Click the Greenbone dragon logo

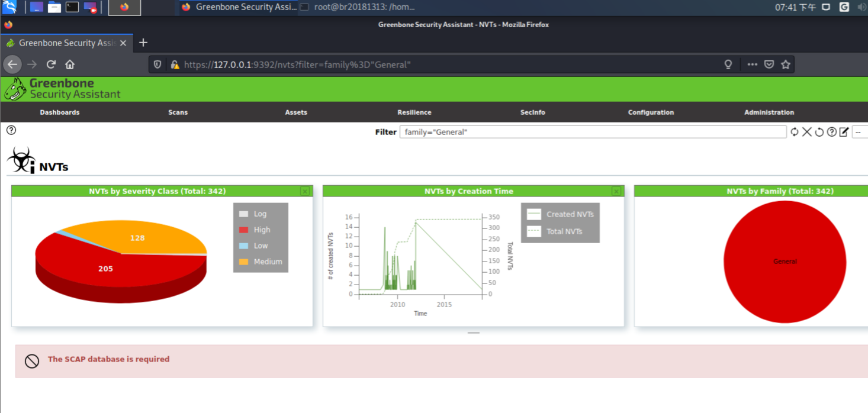tap(15, 89)
